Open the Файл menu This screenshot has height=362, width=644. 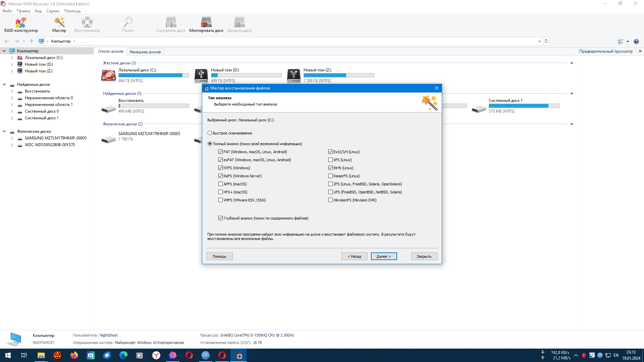click(x=7, y=11)
